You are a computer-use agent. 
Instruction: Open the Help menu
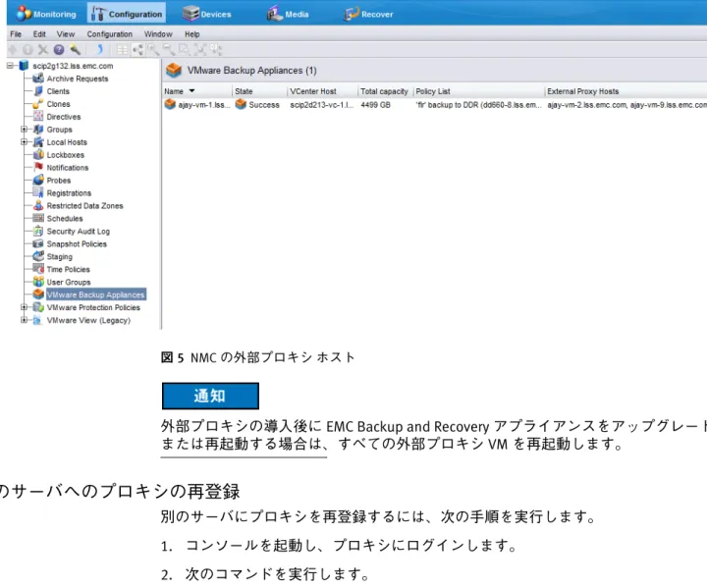(x=192, y=34)
